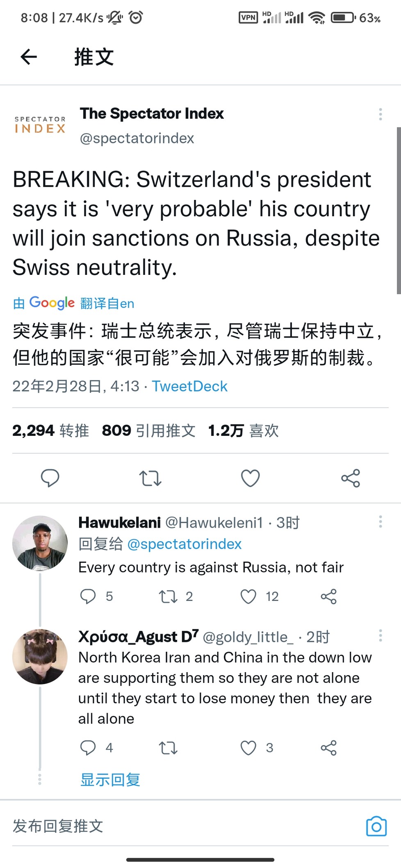Screen dimensions: 401x868
Task: View the 809 quote tweets
Action: click(148, 431)
